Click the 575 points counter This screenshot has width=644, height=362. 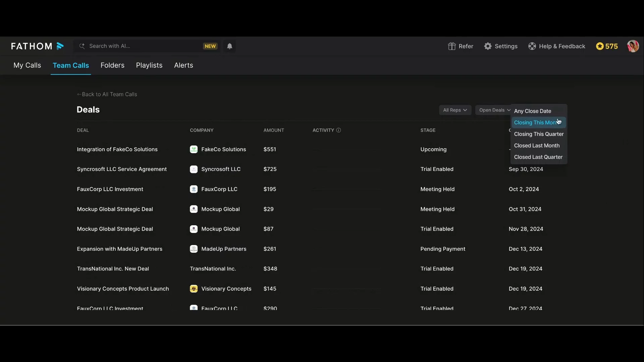[x=611, y=46]
